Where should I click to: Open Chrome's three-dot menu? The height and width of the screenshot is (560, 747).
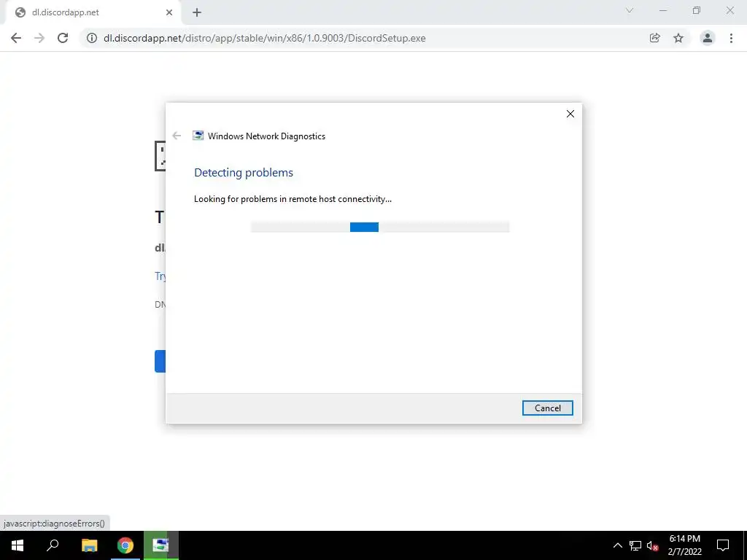(731, 38)
